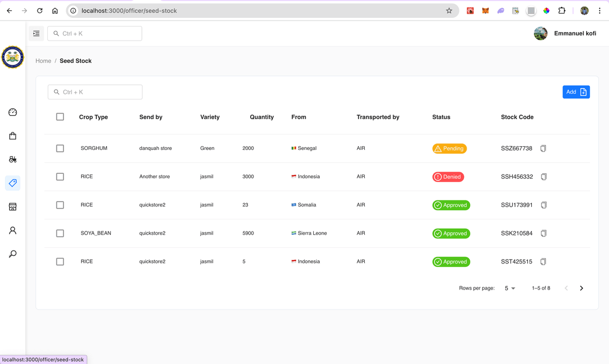Copy stock code SSK210584
Image resolution: width=609 pixels, height=364 pixels.
543,233
